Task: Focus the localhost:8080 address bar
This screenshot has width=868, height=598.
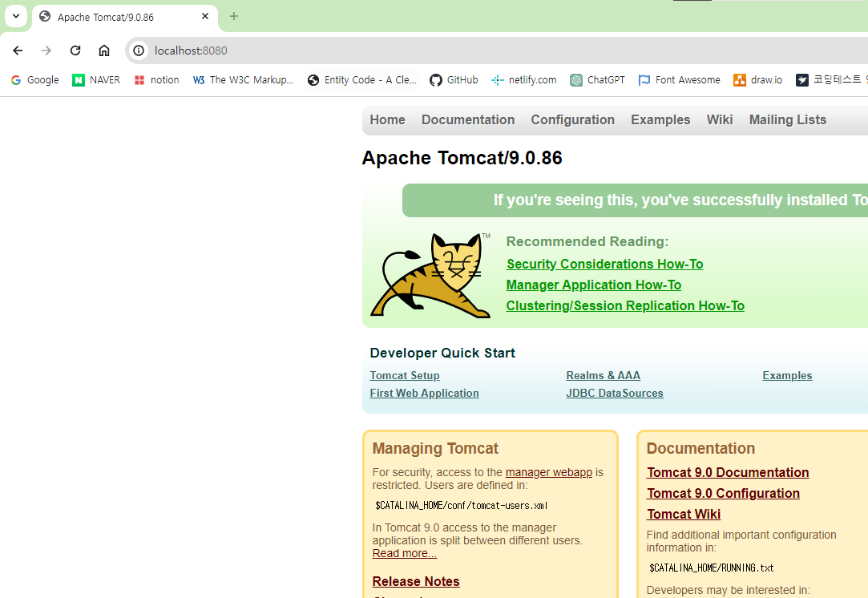Action: pos(497,51)
